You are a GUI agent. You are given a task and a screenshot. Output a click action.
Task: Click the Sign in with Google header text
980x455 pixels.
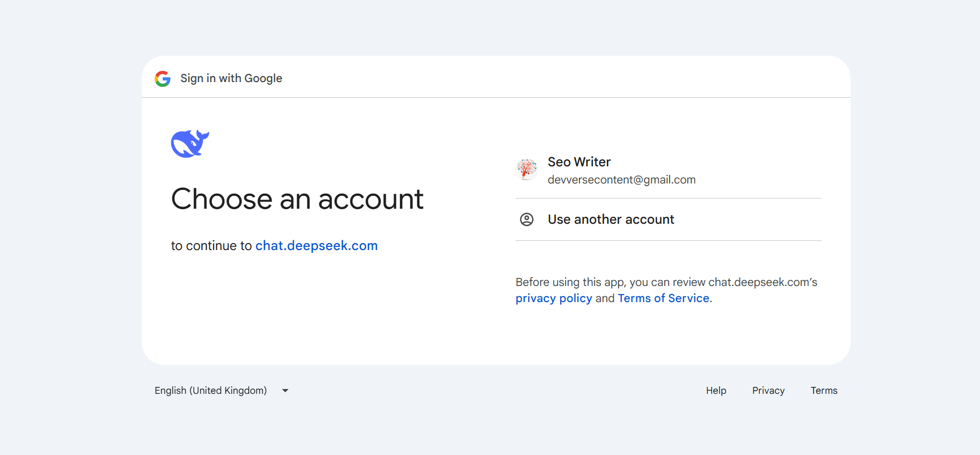(231, 78)
